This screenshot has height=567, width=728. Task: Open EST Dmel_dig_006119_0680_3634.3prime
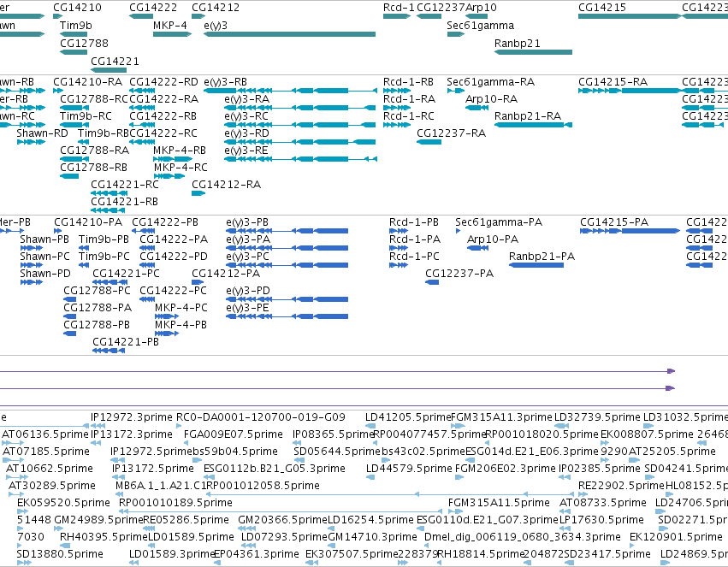523,538
